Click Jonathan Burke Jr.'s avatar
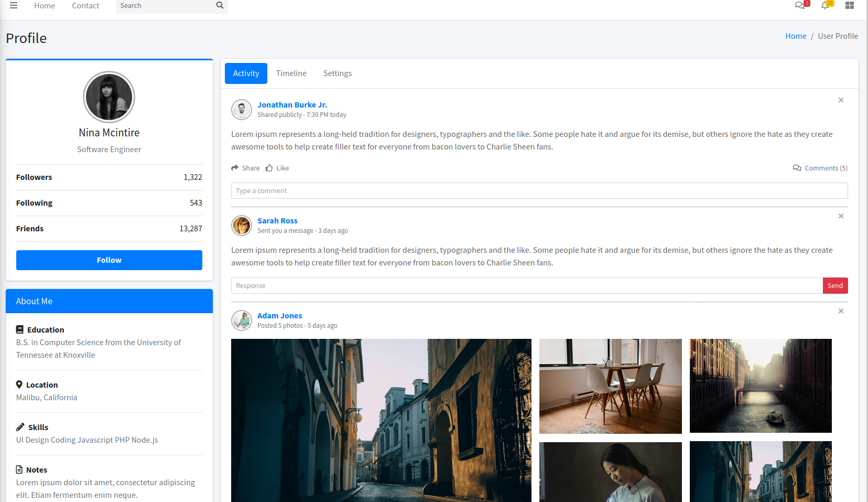The width and height of the screenshot is (868, 502). (242, 110)
